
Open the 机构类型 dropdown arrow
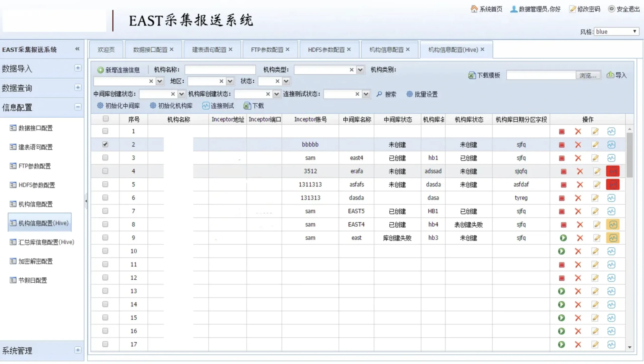[x=360, y=70]
